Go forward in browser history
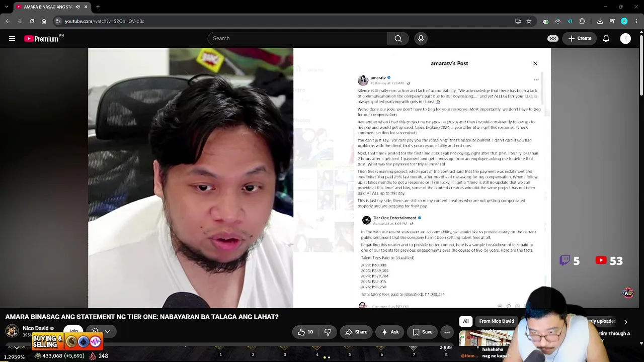Viewport: 644px width, 362px height. tap(20, 21)
